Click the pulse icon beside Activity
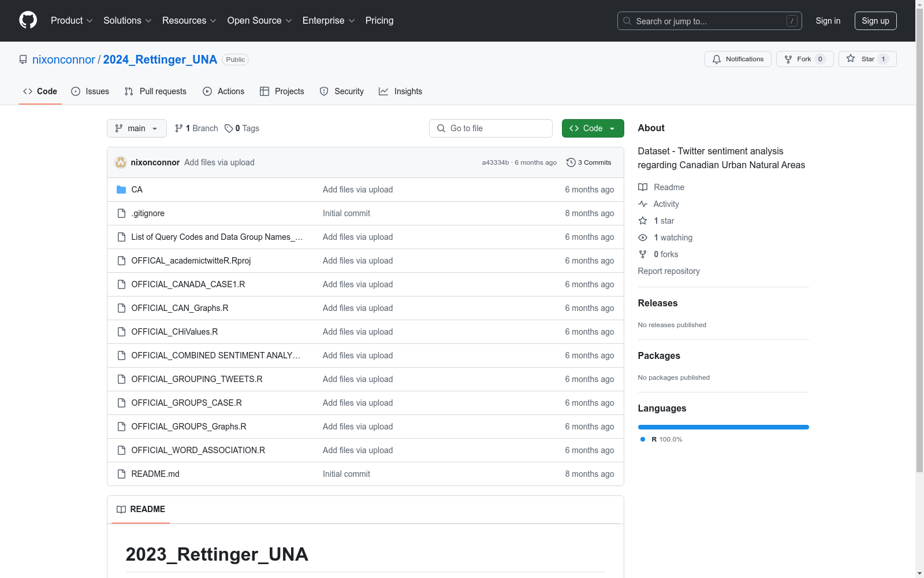The width and height of the screenshot is (924, 578). (643, 204)
